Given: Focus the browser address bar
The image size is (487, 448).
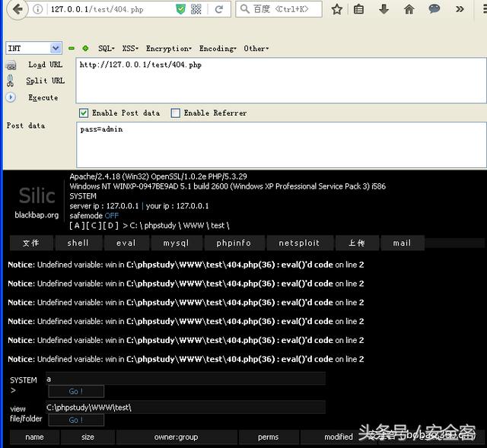Looking at the screenshot, I should (x=112, y=9).
